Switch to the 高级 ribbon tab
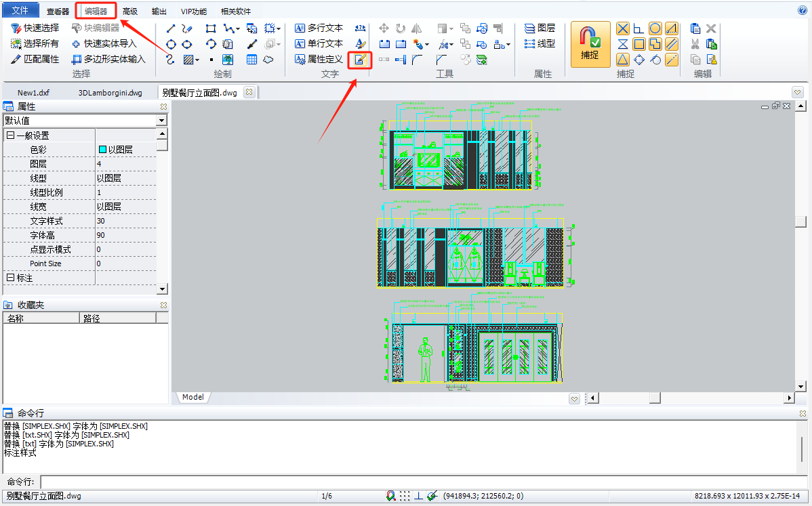Viewport: 812px width, 506px height. [130, 12]
